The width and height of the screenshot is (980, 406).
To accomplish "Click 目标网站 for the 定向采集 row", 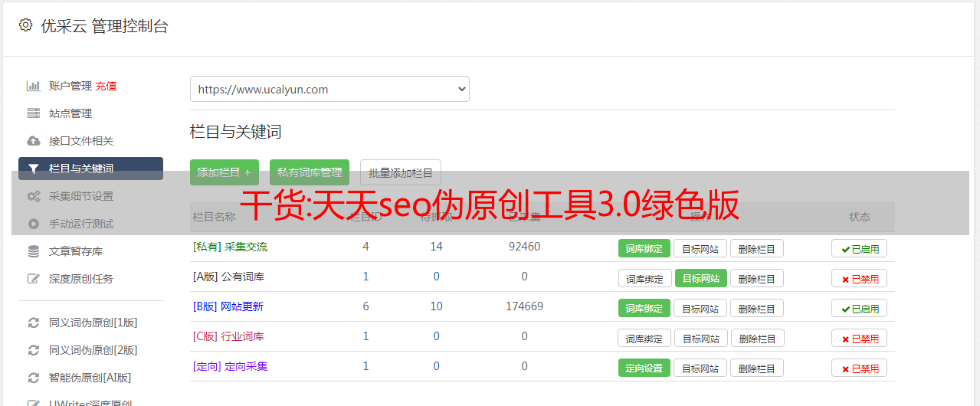I will (700, 368).
